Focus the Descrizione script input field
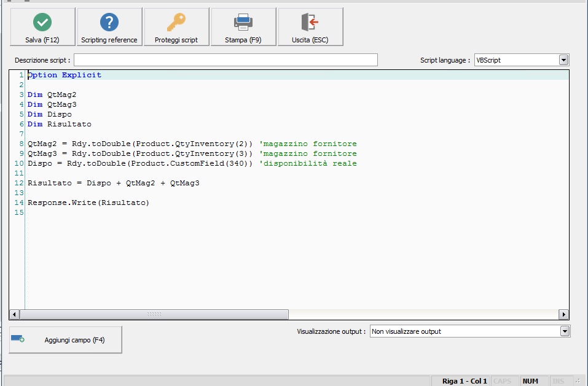The width and height of the screenshot is (588, 386). pyautogui.click(x=225, y=60)
